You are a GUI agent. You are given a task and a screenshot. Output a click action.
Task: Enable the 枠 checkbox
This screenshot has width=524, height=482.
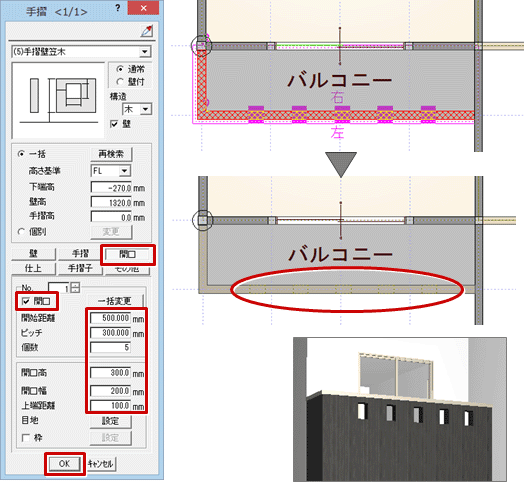pos(26,438)
